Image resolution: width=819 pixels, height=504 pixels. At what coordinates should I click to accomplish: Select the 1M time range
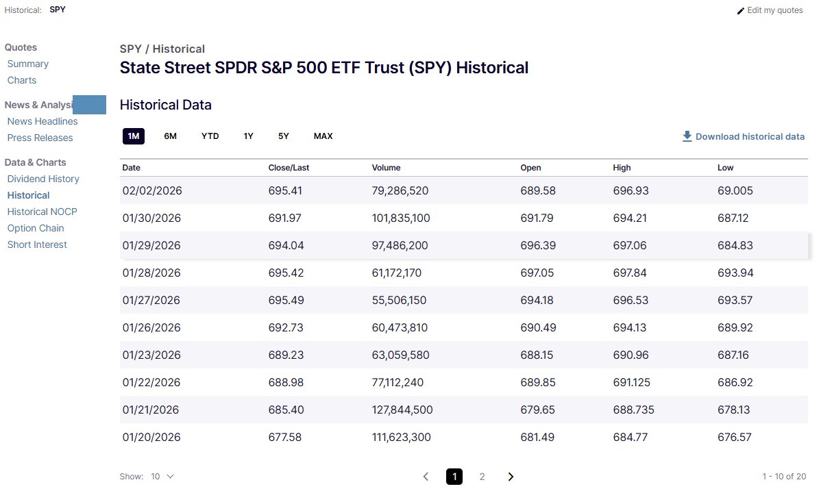pyautogui.click(x=134, y=136)
